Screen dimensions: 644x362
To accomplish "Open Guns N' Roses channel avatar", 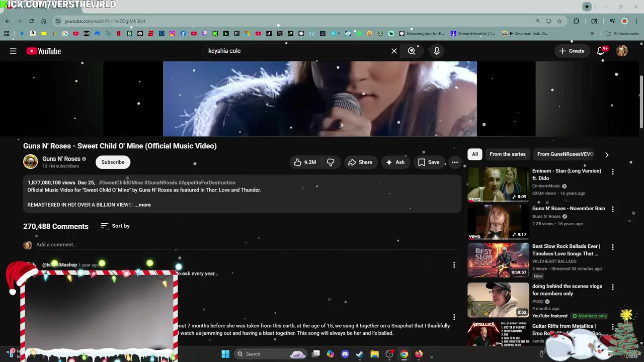I will tap(30, 162).
